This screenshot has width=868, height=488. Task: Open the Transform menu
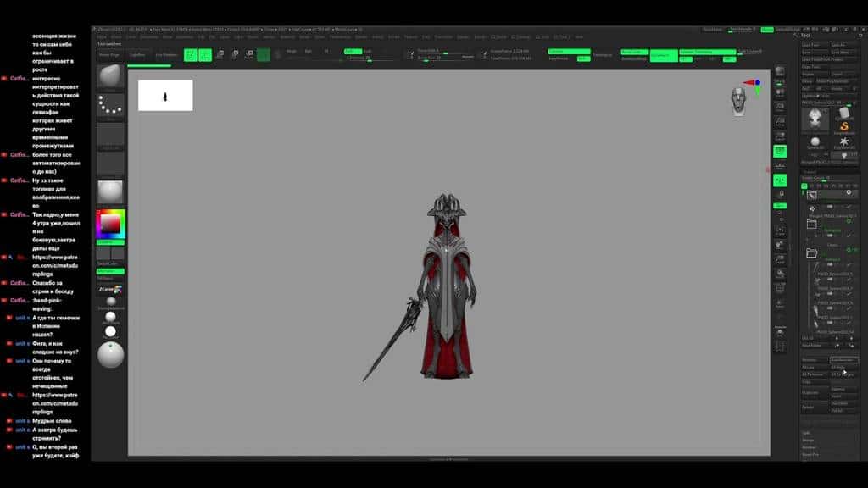(443, 37)
